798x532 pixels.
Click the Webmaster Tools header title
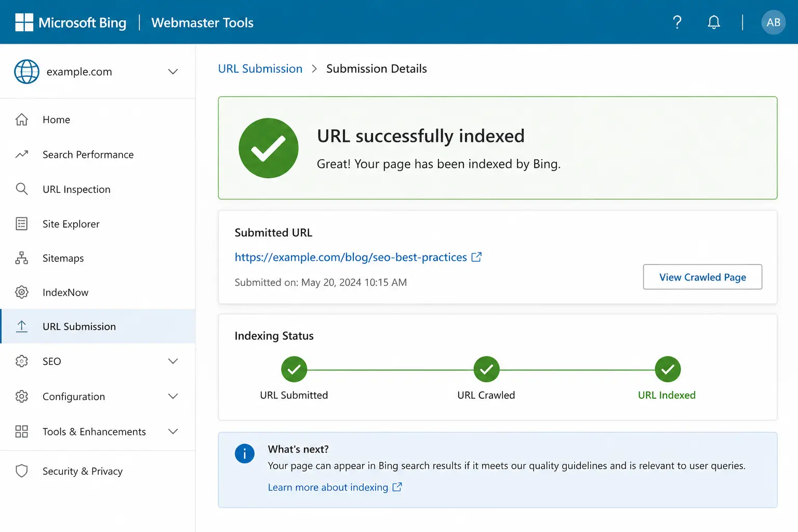(203, 22)
